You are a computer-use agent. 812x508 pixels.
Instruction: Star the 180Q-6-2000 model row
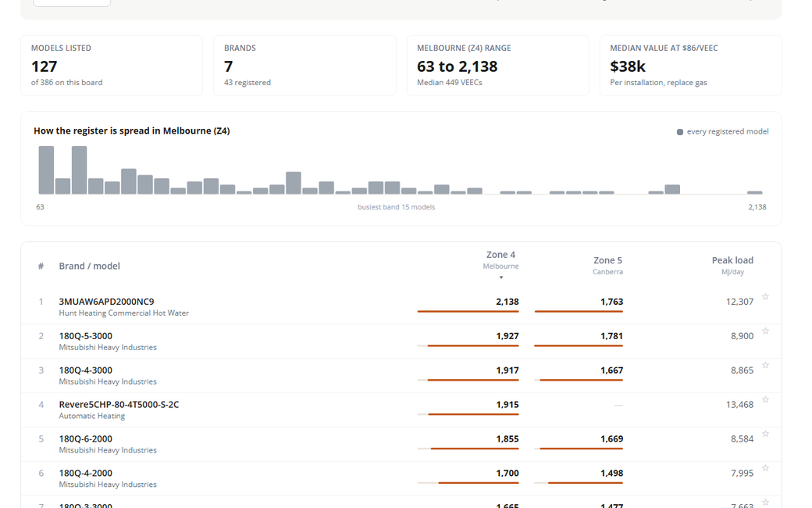click(765, 433)
